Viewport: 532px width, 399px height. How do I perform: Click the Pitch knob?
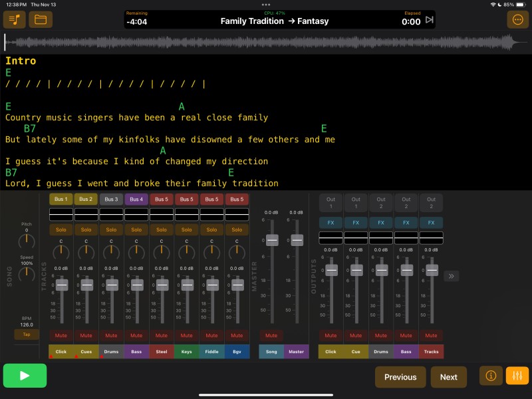pyautogui.click(x=27, y=241)
